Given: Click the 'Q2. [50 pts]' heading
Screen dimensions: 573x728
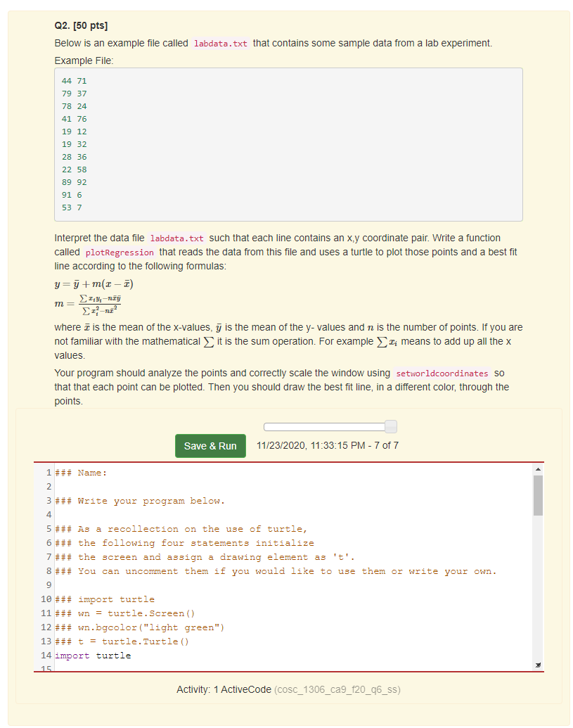Looking at the screenshot, I should click(x=81, y=25).
